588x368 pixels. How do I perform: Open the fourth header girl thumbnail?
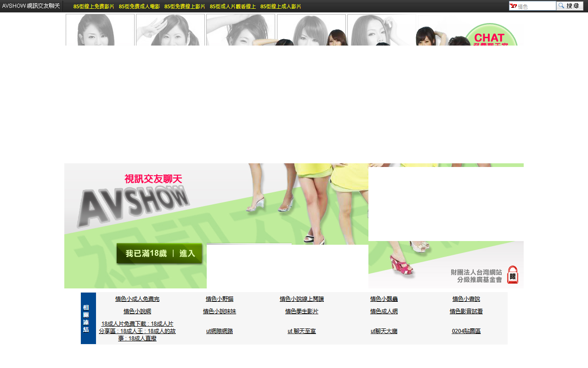[x=311, y=30]
